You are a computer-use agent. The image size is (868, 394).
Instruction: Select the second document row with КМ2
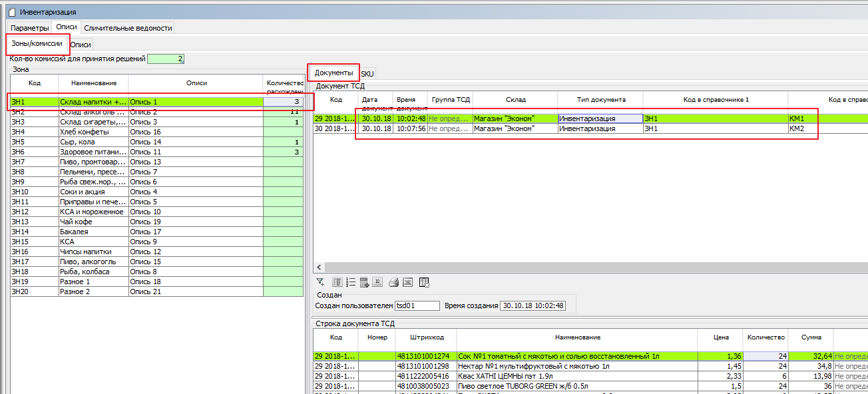[566, 128]
